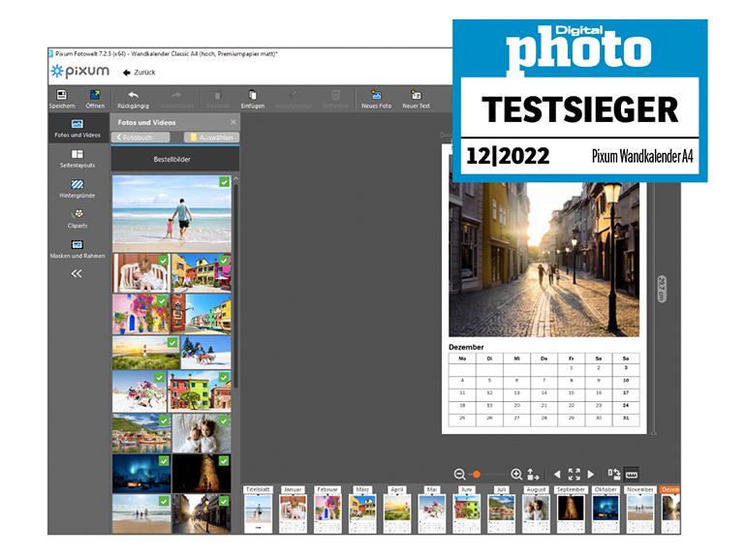Go to the previous page arrow
This screenshot has width=746, height=560.
click(x=557, y=475)
